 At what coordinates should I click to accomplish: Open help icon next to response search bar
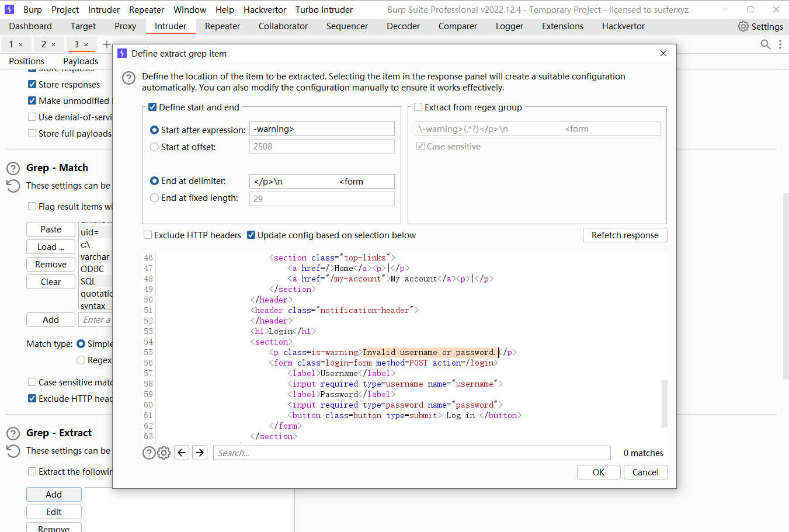(149, 453)
